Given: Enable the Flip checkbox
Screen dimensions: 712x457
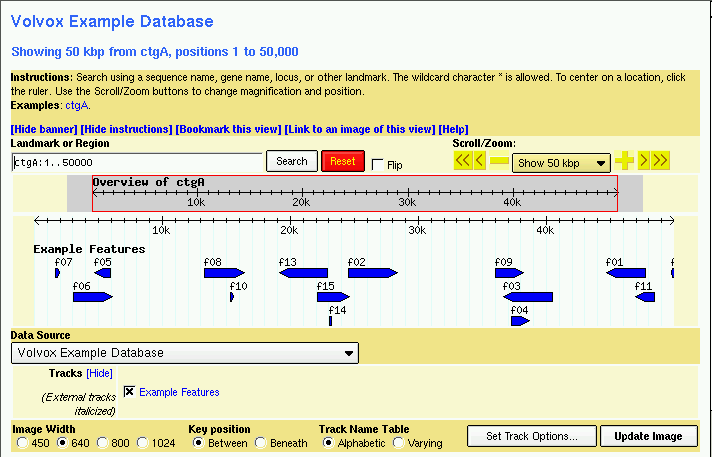Looking at the screenshot, I should 377,164.
